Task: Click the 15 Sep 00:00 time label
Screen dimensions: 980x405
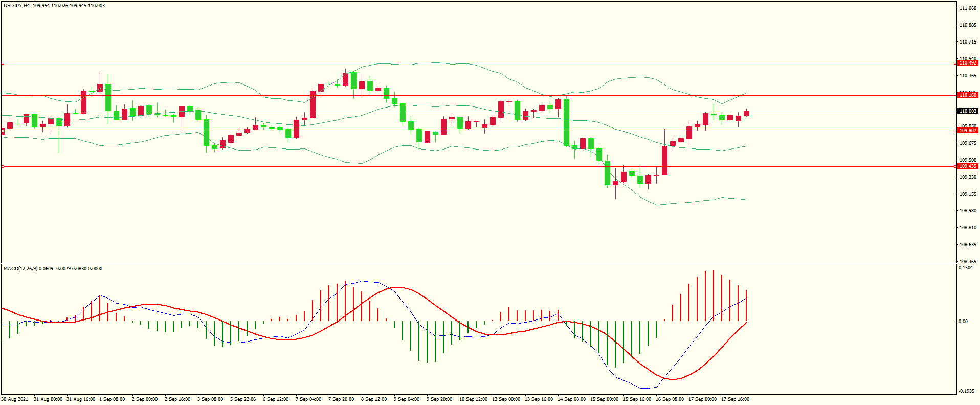Action: point(605,399)
